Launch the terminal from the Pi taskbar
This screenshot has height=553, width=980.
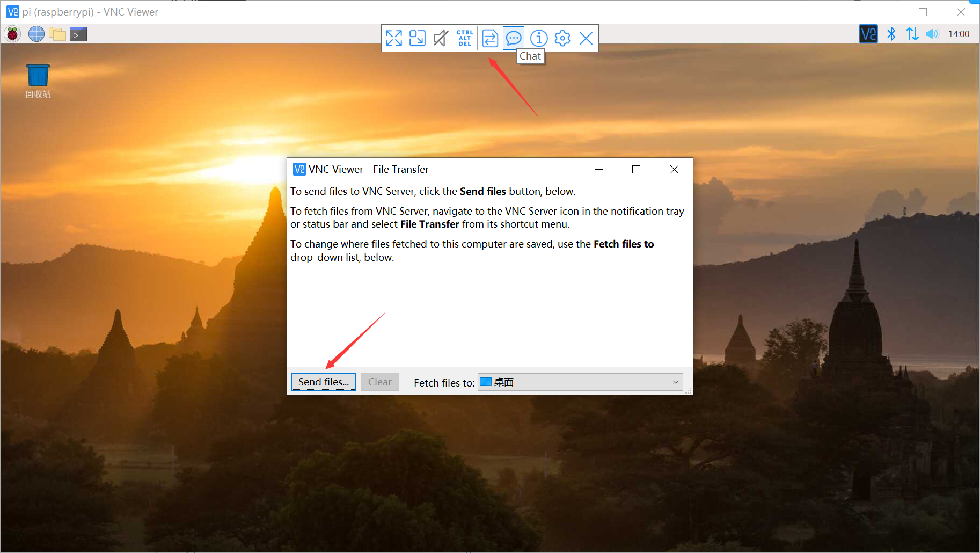pyautogui.click(x=78, y=34)
